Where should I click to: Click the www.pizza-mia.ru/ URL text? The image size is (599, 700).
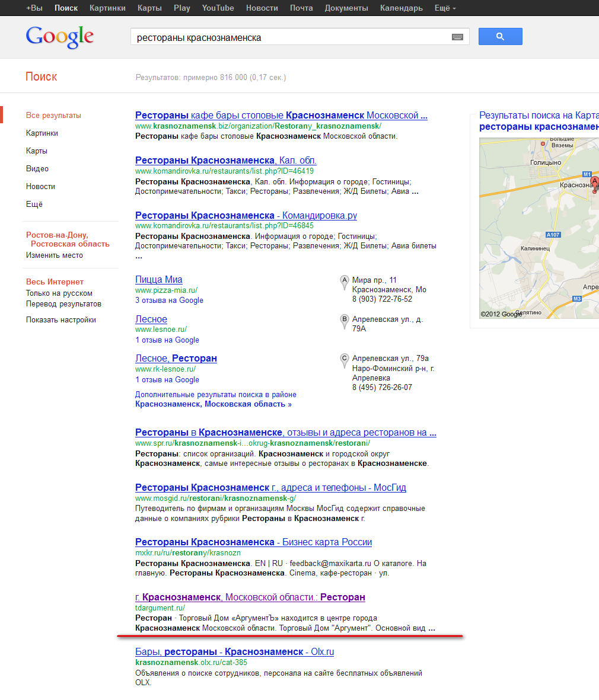pos(166,290)
